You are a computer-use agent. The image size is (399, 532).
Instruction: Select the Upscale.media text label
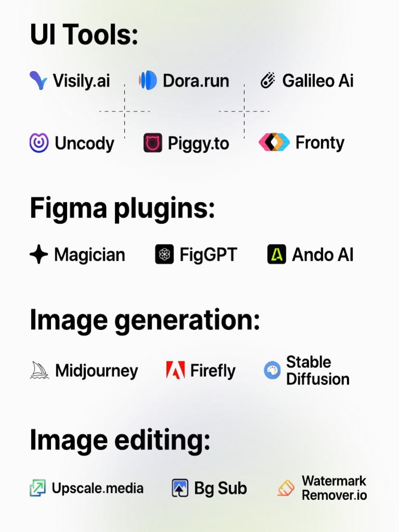(98, 488)
